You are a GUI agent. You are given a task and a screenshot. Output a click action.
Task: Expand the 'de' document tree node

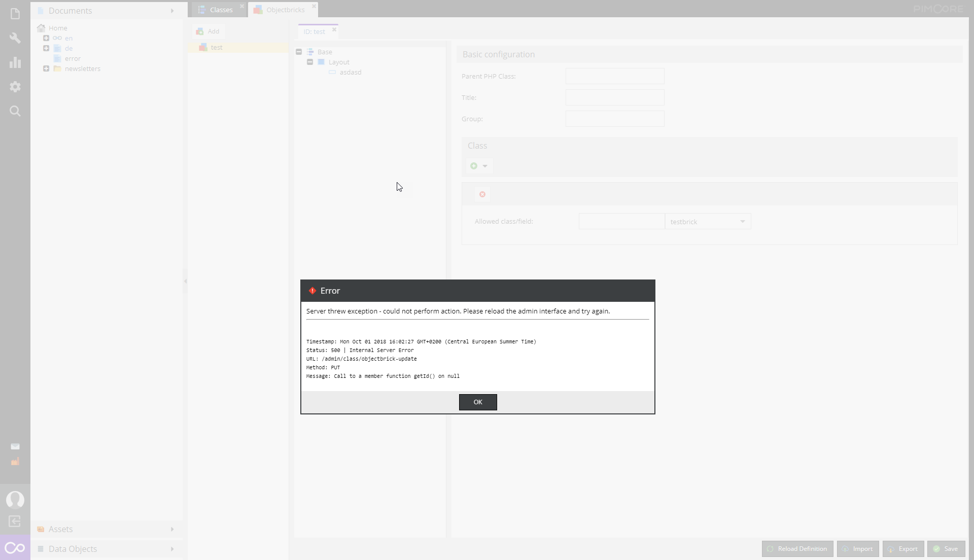click(x=46, y=48)
